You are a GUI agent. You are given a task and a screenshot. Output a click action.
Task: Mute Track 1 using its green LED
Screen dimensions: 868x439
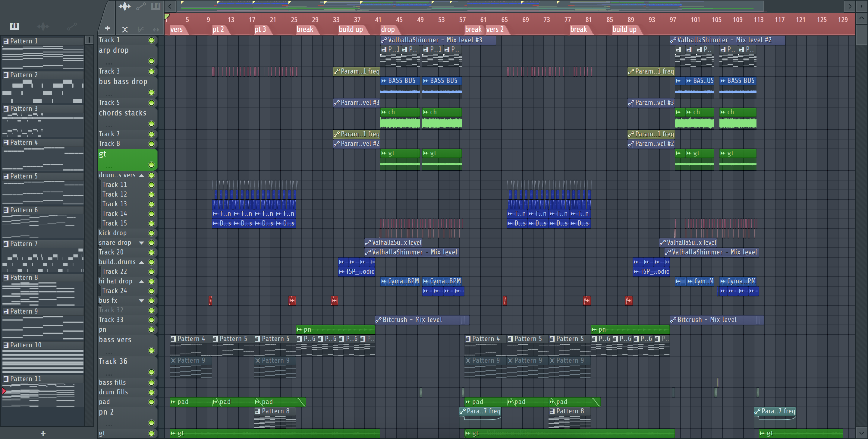click(151, 40)
